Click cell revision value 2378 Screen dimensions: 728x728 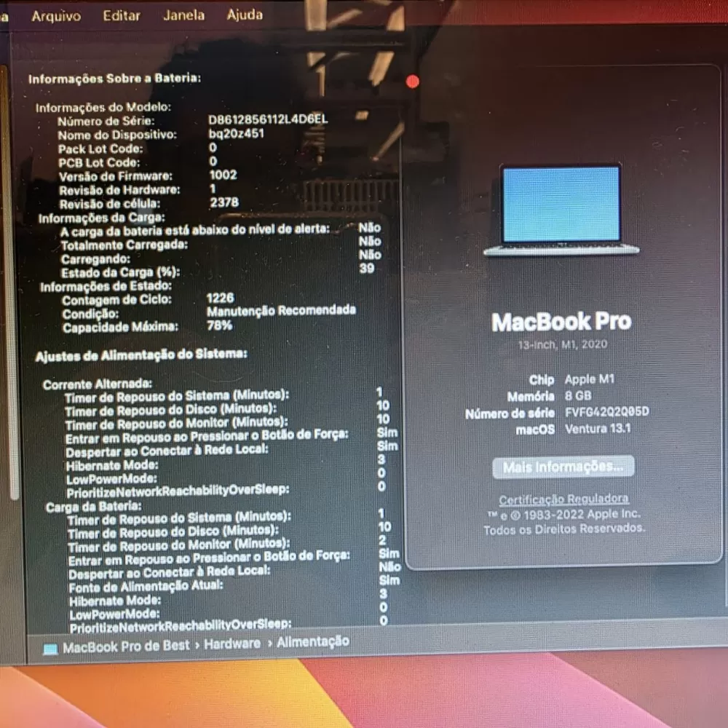coord(224,202)
